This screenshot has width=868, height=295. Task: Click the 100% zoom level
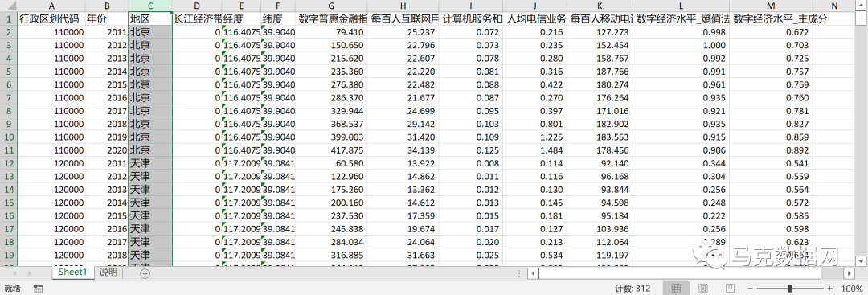pyautogui.click(x=851, y=289)
